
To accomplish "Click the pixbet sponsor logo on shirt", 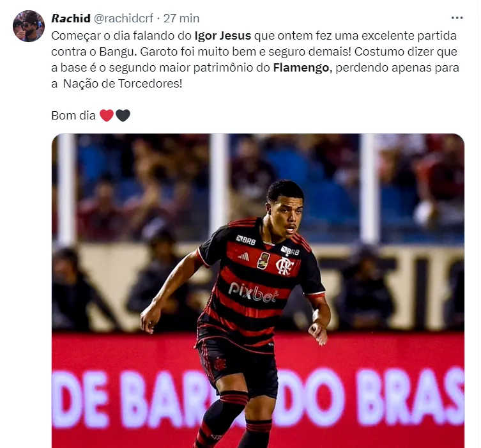I will tap(254, 292).
